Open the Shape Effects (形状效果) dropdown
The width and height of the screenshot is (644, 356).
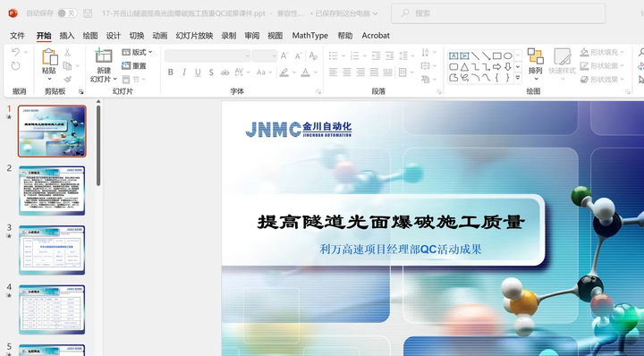click(x=602, y=80)
